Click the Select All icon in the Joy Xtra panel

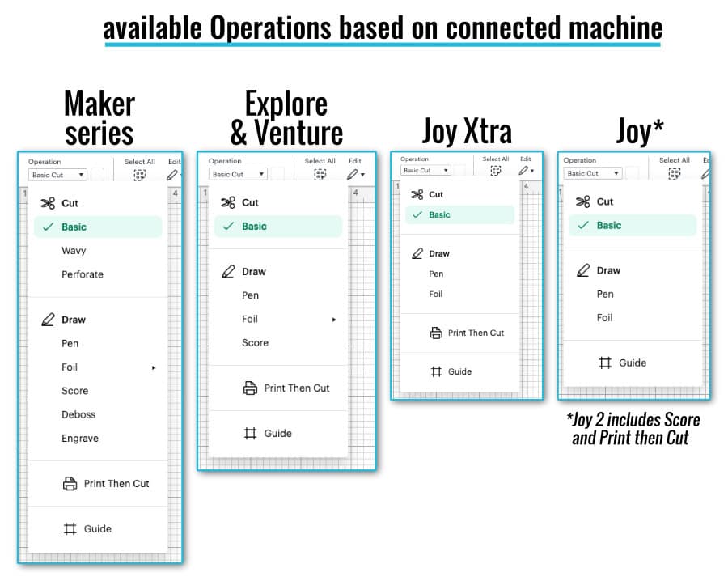coord(495,171)
